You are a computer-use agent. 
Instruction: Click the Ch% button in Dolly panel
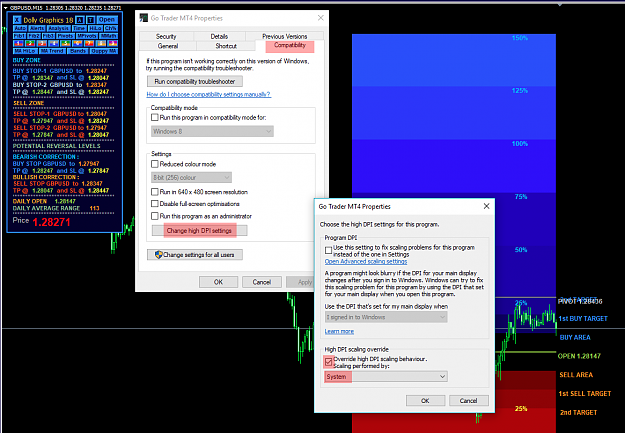111,28
